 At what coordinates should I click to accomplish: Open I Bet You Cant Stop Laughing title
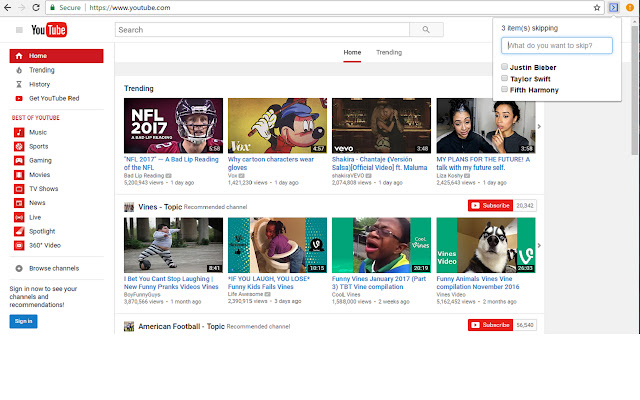point(171,282)
